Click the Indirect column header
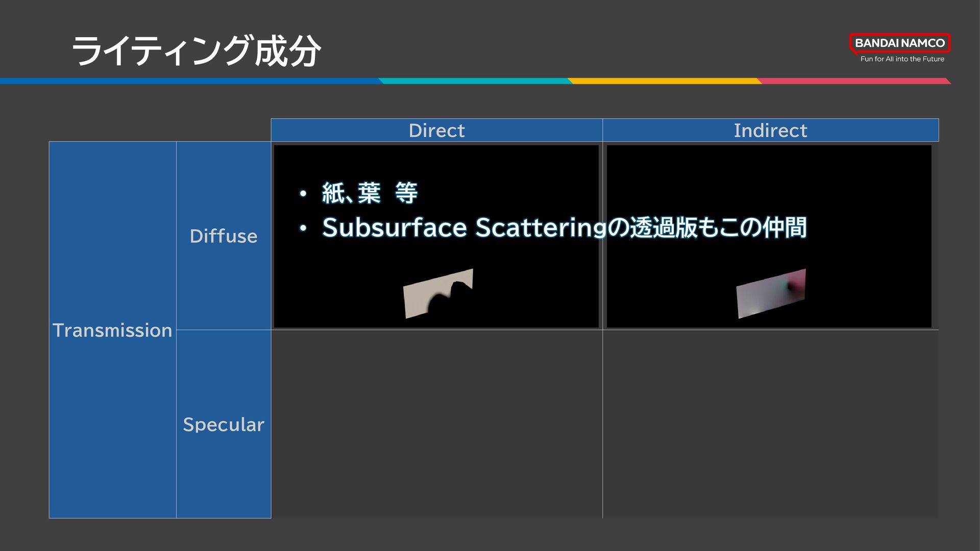The image size is (980, 551). (770, 130)
